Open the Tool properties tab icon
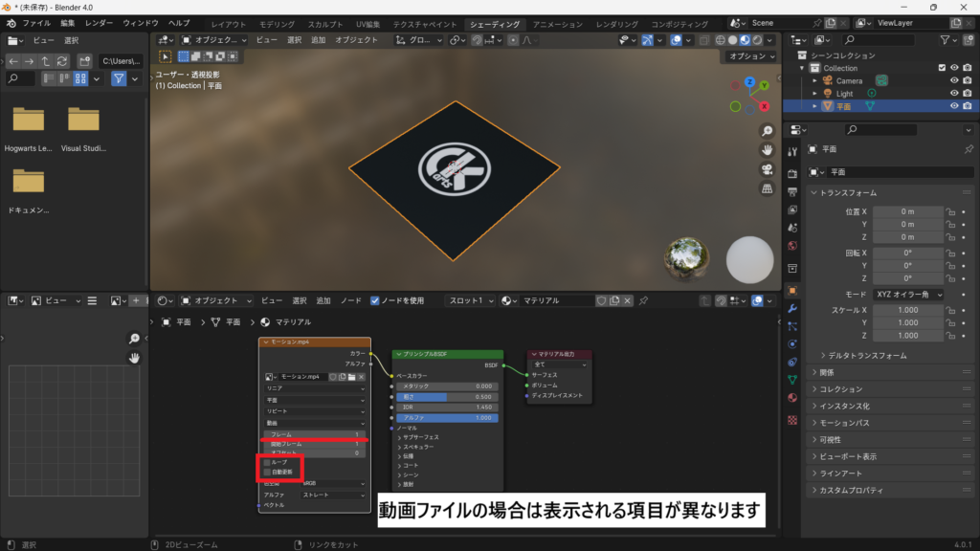 tap(791, 151)
